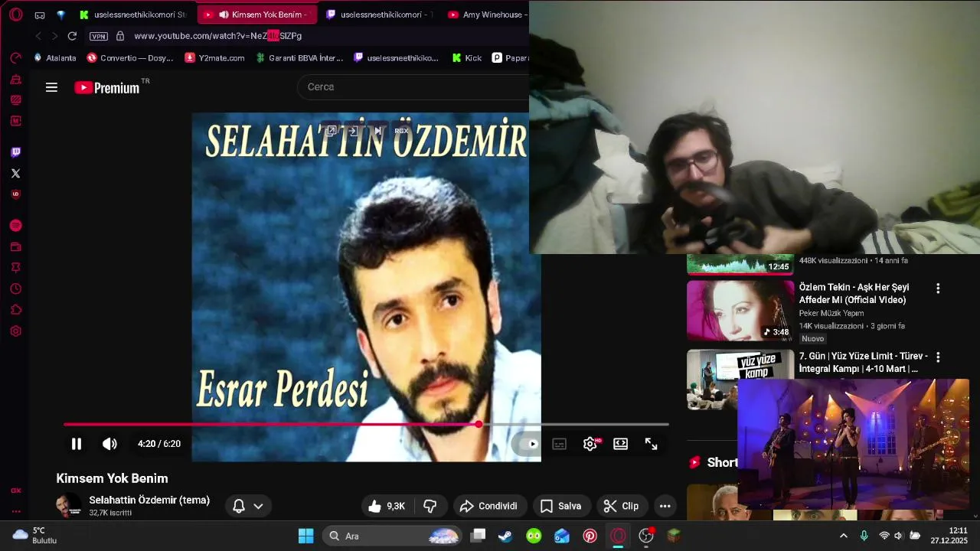Screen dimensions: 980x551
Task: Open the YouTube hamburger guide menu
Action: [x=51, y=87]
